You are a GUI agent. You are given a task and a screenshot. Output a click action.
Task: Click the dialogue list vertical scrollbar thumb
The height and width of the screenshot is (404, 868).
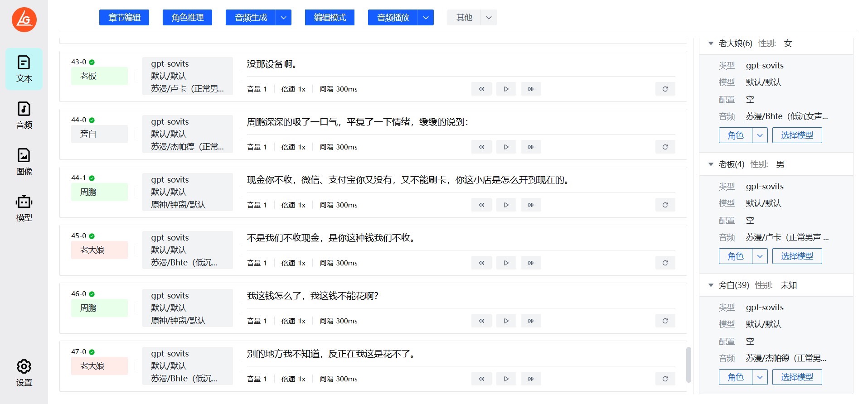689,365
